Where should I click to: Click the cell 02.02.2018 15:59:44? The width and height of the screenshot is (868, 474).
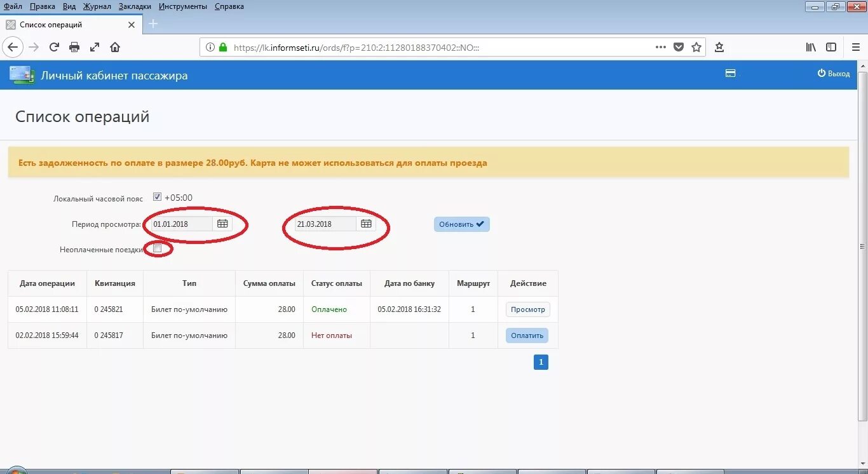47,335
